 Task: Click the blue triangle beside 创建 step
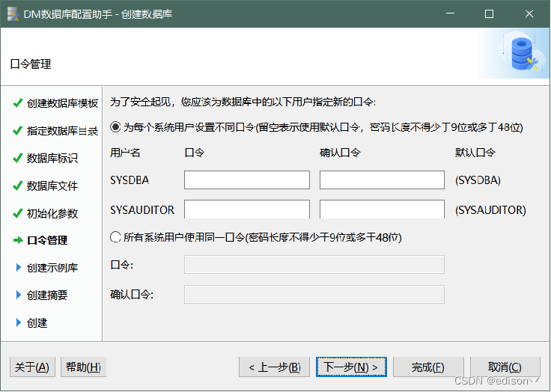click(x=19, y=322)
